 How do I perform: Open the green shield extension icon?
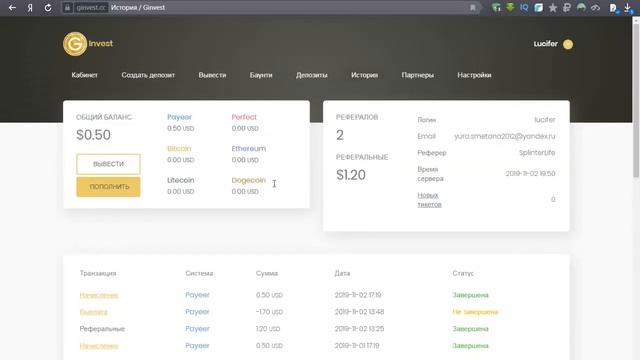coord(496,7)
